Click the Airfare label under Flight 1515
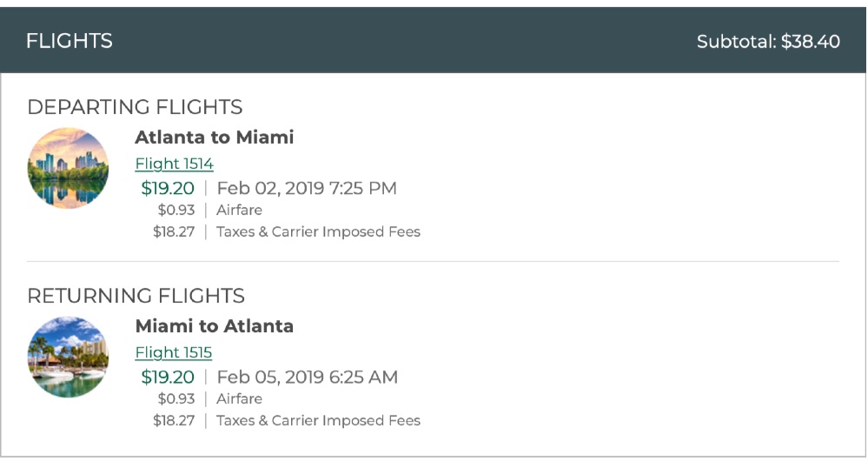 click(239, 398)
